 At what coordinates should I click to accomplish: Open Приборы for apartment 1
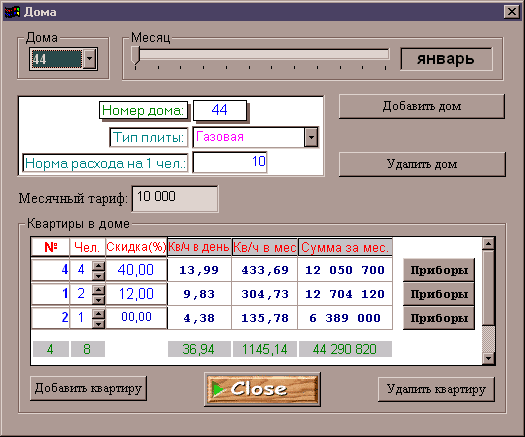[439, 294]
